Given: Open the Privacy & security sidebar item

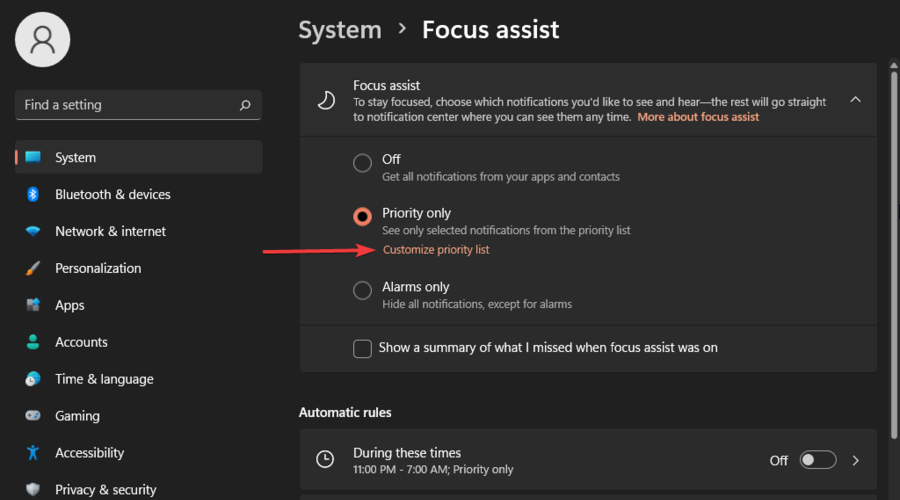Looking at the screenshot, I should point(105,489).
